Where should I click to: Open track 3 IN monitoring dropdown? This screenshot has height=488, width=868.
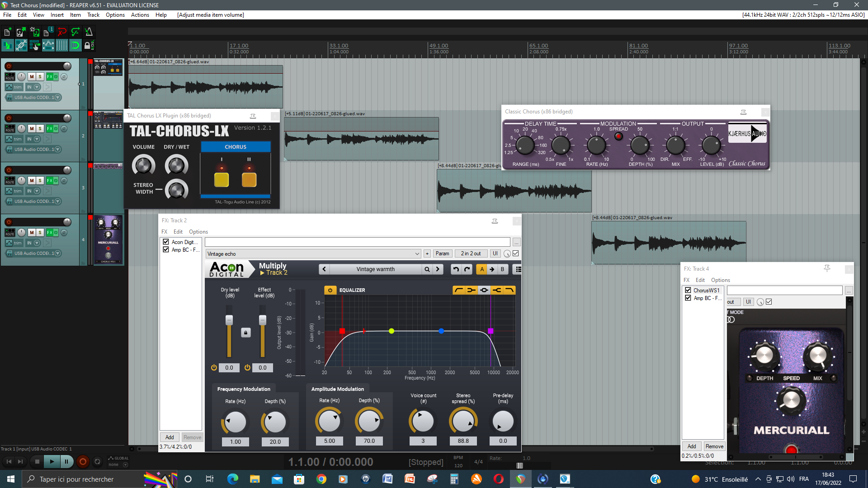pos(37,191)
